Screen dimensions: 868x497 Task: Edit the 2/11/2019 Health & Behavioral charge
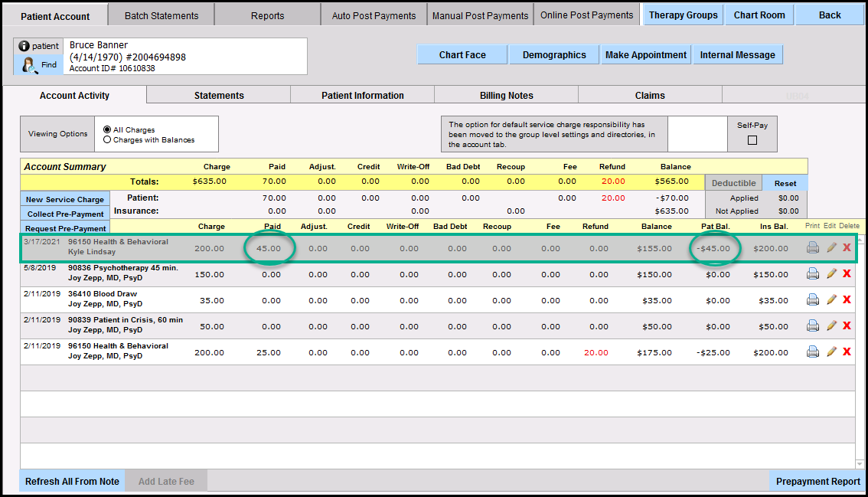(831, 351)
